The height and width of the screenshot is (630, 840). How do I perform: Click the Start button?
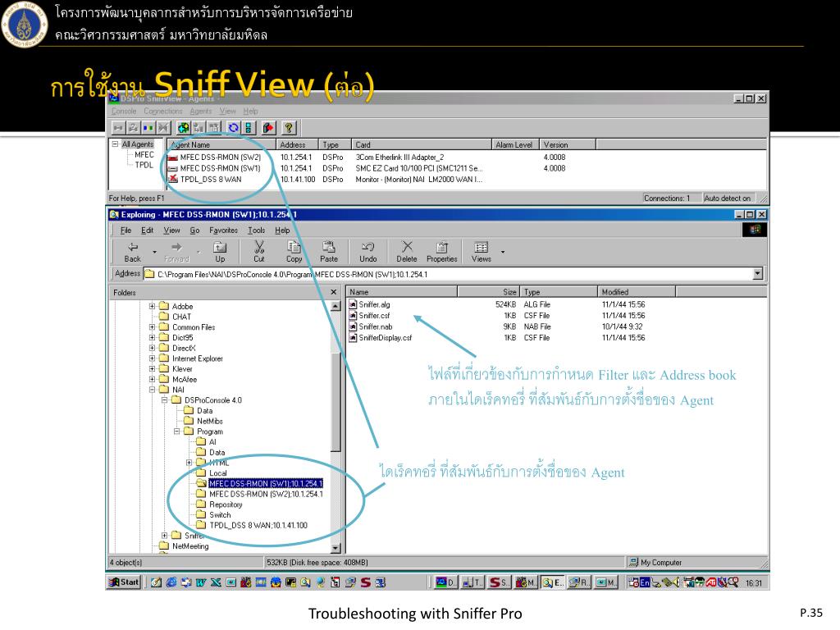(124, 582)
